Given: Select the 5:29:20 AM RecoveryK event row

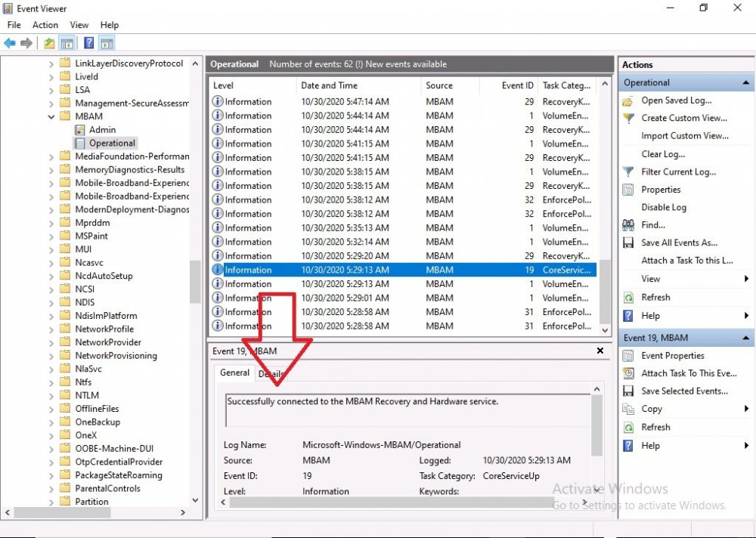Looking at the screenshot, I should pyautogui.click(x=404, y=255).
